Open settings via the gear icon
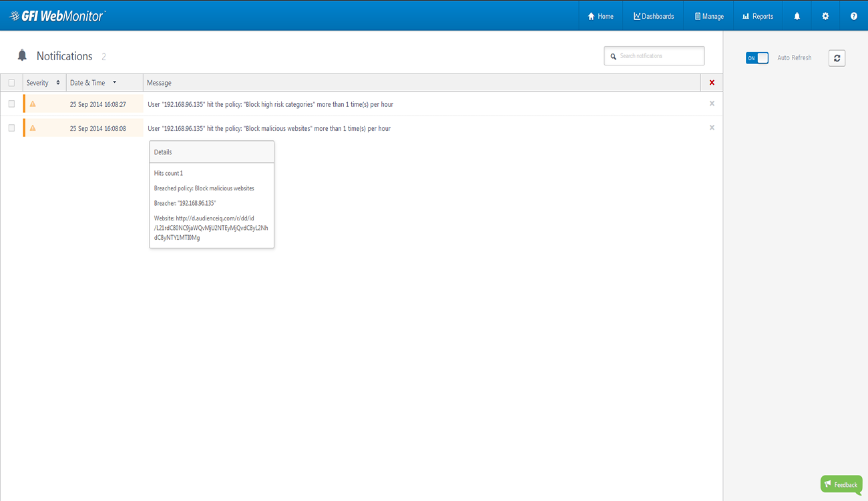Image resolution: width=868 pixels, height=501 pixels. 825,16
